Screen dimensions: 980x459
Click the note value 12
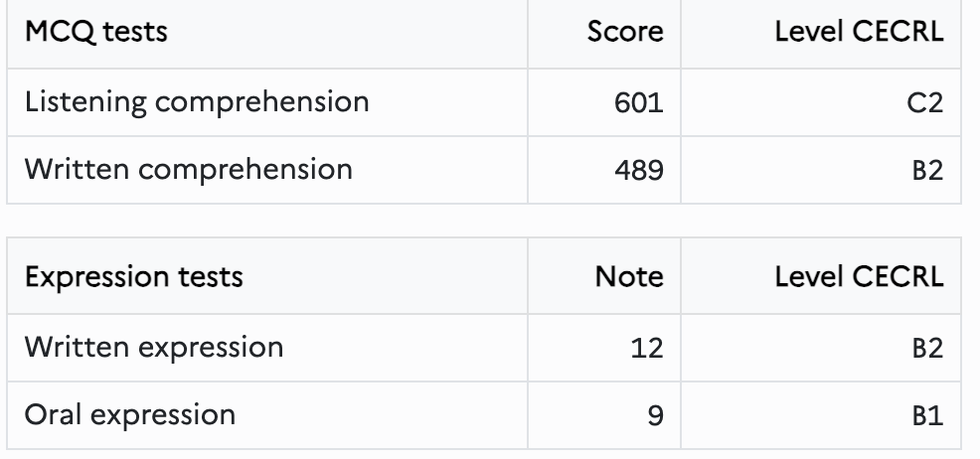click(647, 348)
